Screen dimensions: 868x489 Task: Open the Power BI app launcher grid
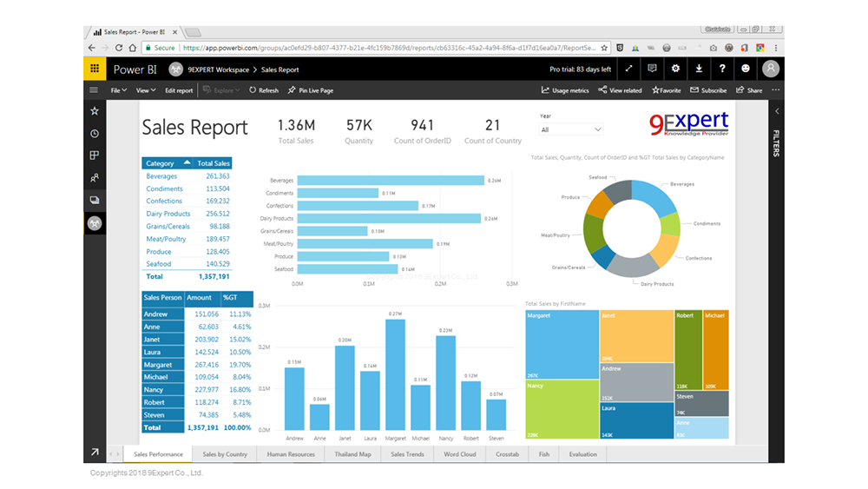click(x=95, y=69)
